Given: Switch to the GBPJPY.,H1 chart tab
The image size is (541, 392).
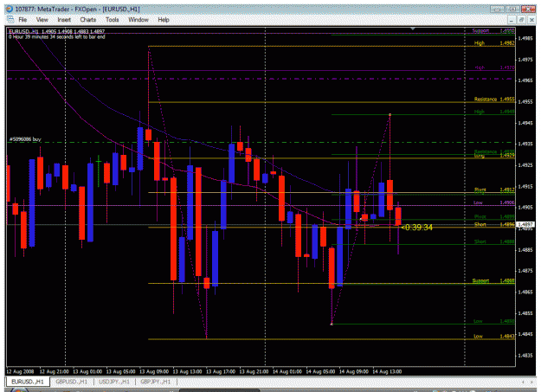Looking at the screenshot, I should tap(156, 382).
